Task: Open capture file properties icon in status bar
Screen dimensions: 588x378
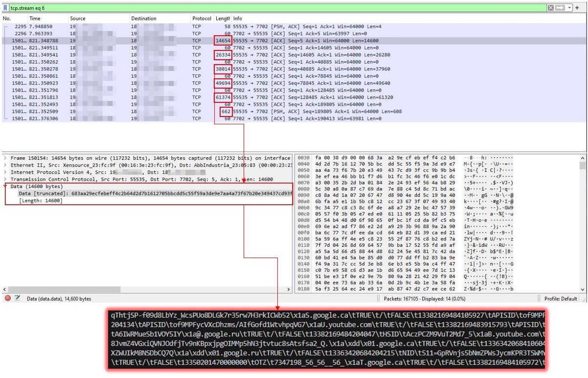Action: 18,298
